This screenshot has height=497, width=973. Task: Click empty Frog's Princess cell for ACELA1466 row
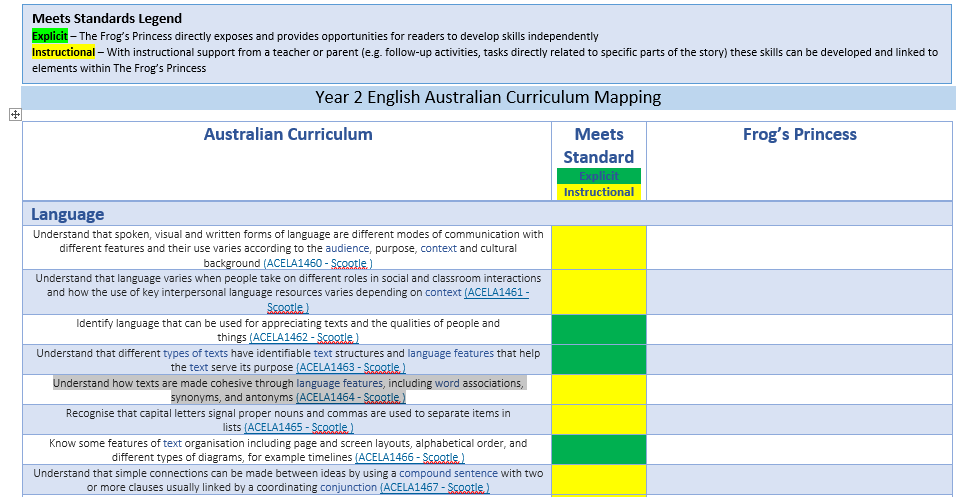click(x=799, y=450)
